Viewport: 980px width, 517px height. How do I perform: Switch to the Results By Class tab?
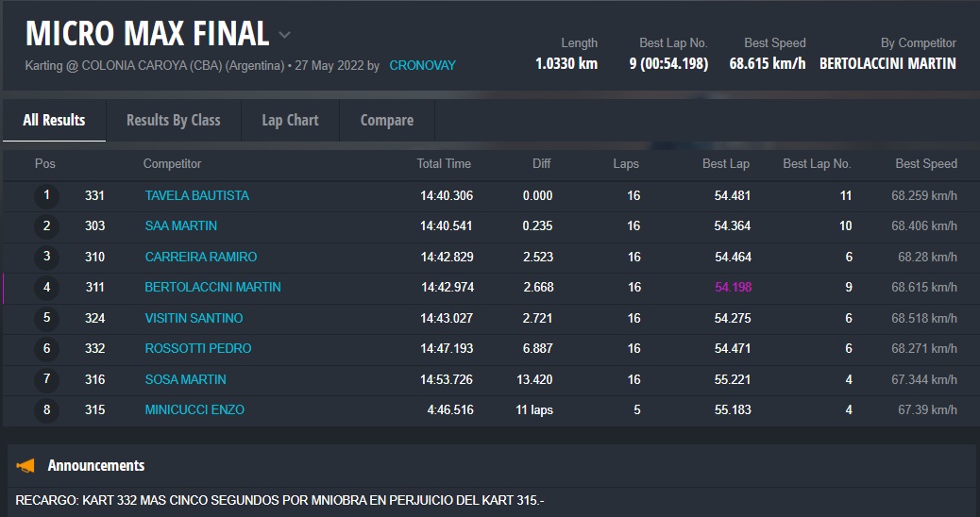[x=173, y=120]
